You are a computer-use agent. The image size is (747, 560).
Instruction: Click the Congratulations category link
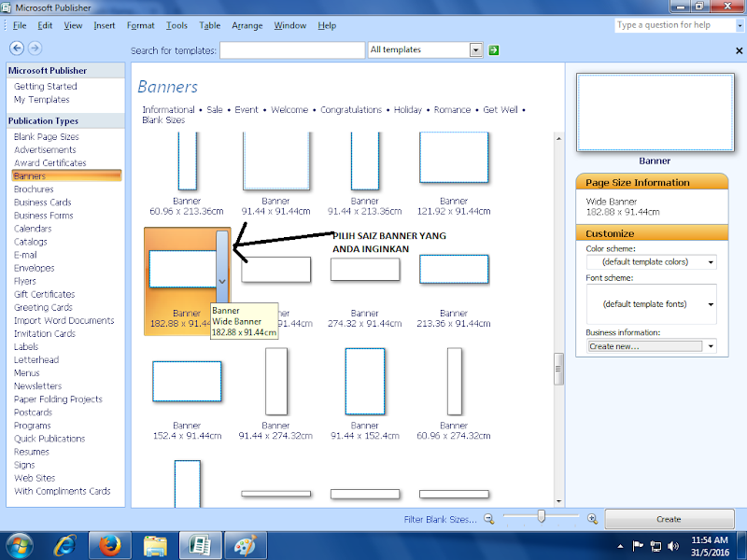[x=351, y=110]
